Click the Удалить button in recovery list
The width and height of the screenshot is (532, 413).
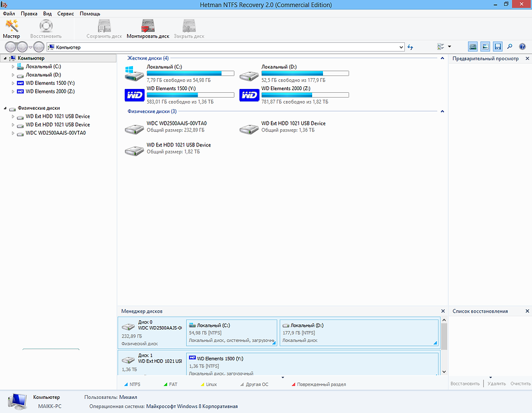(496, 384)
